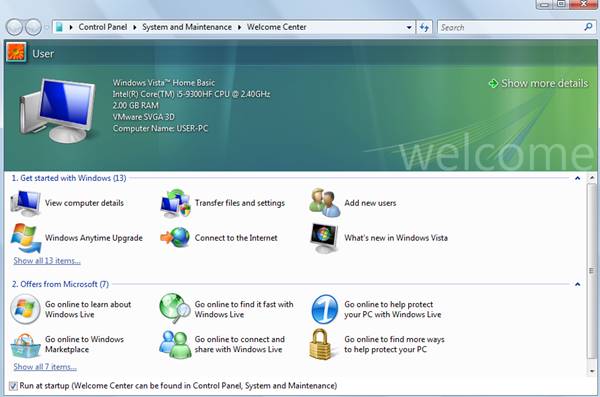Minimize the Welcome Center window

pyautogui.click(x=545, y=4)
